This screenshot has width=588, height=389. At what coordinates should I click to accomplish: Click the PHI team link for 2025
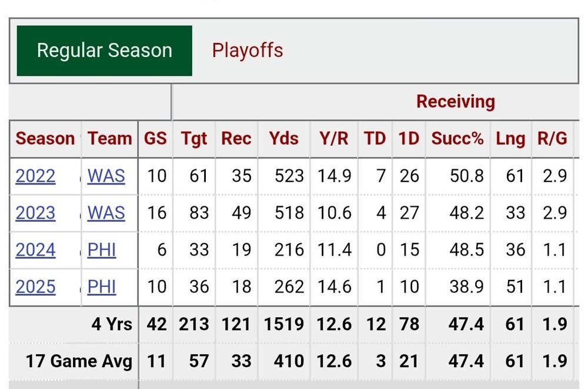(x=102, y=287)
